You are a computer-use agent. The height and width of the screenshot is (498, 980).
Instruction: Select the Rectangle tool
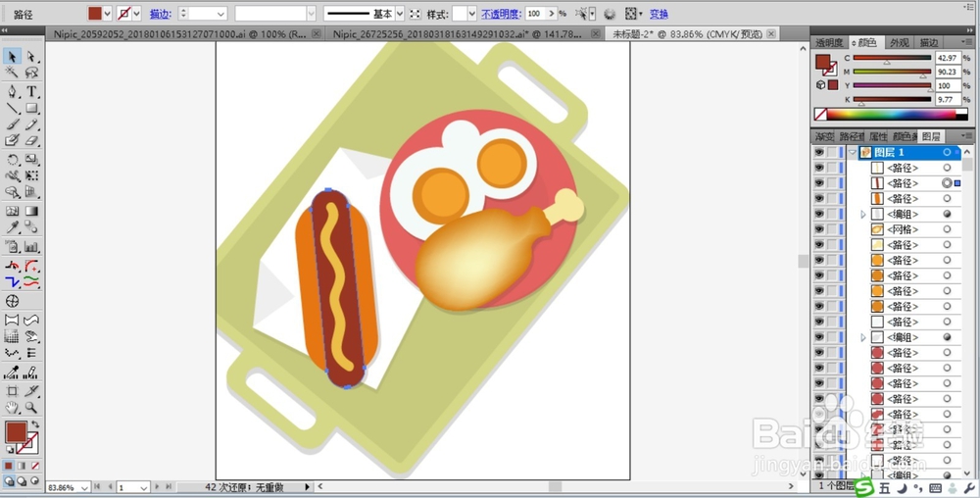[x=31, y=108]
